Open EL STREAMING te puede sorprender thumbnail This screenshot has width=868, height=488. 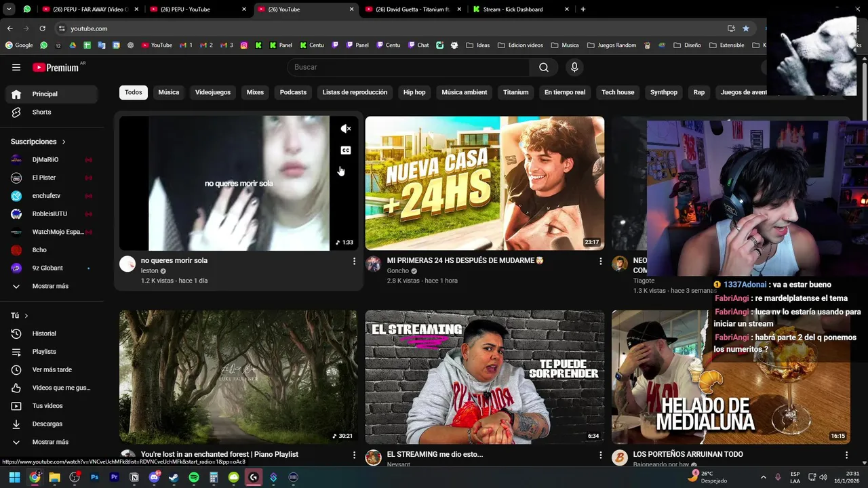485,378
